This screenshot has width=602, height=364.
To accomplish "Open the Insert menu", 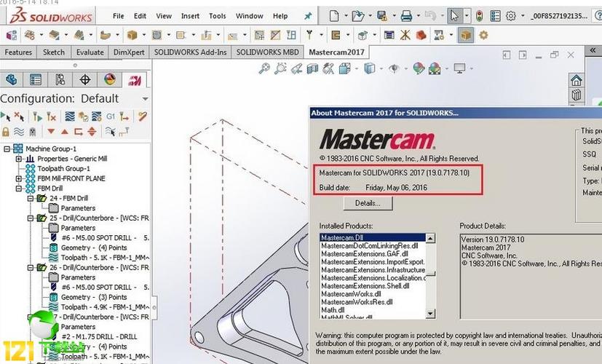I will tap(190, 16).
